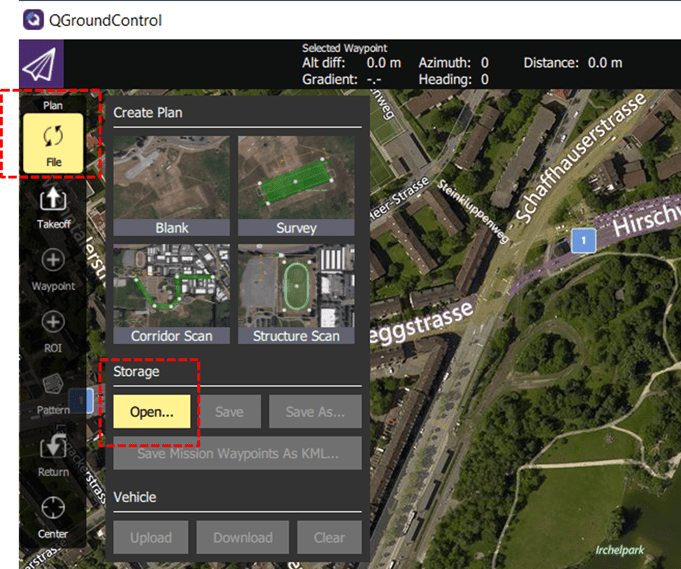Image resolution: width=681 pixels, height=569 pixels.
Task: Upload the plan to vehicle
Action: (151, 537)
